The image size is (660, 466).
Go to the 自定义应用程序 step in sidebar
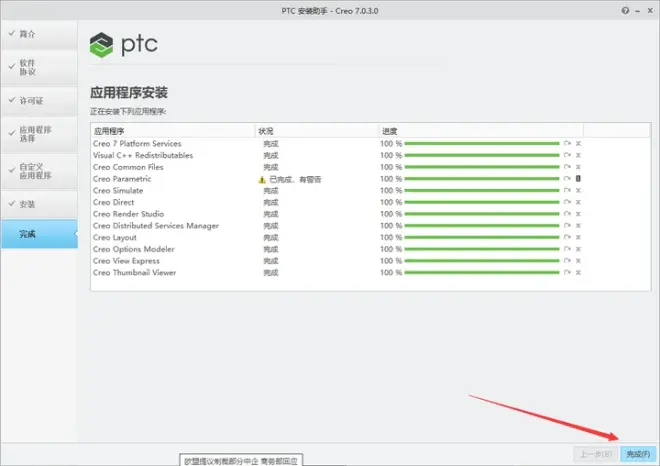39,171
